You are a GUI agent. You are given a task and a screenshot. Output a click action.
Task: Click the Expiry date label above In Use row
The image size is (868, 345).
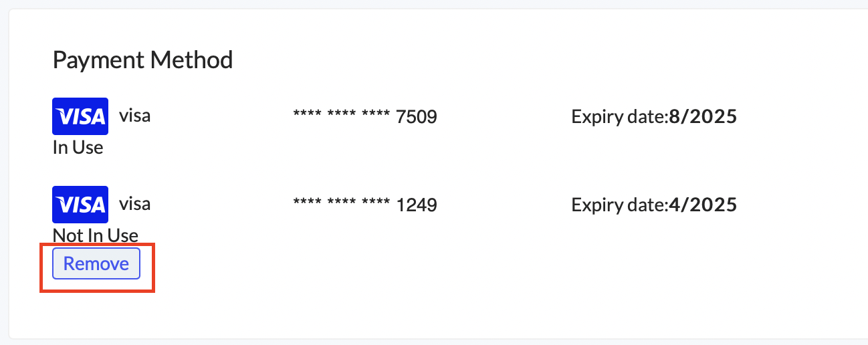[x=619, y=117]
